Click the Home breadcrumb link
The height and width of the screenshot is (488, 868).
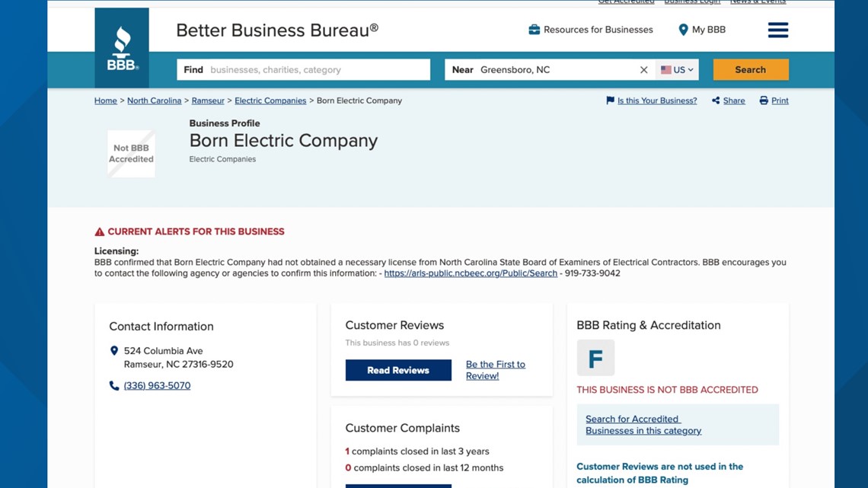pyautogui.click(x=106, y=100)
